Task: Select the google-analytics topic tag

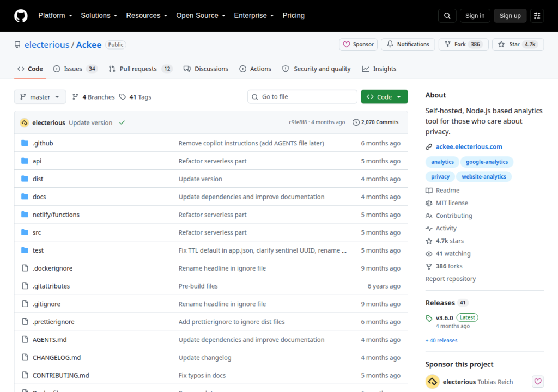Action: [x=487, y=162]
